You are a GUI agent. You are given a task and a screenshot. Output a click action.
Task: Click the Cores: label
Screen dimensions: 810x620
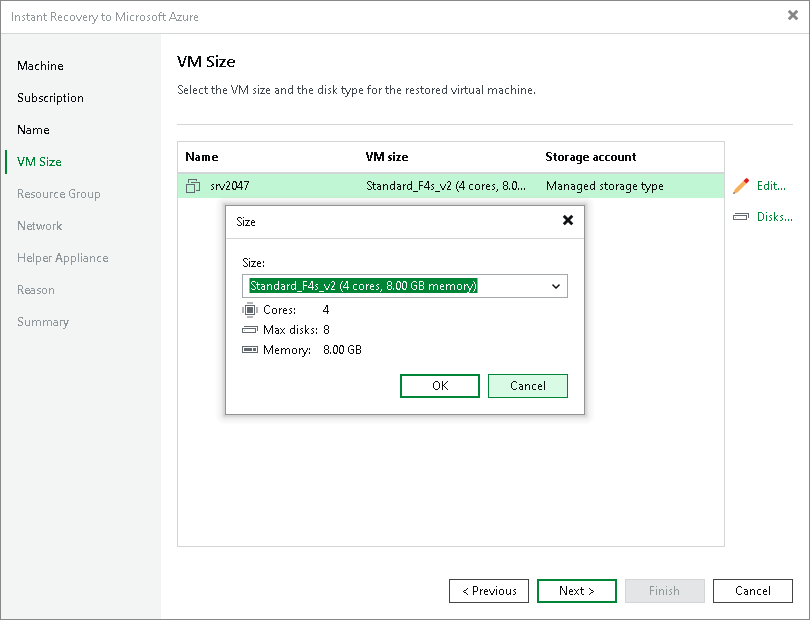point(279,310)
